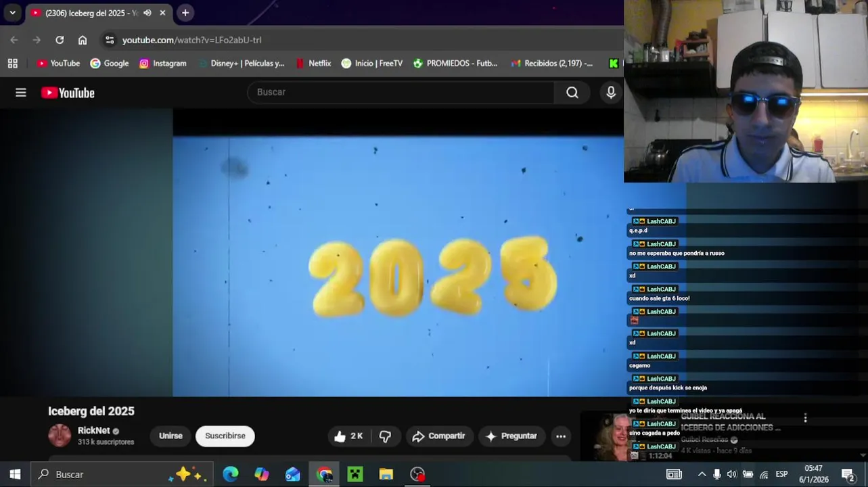Open site information icon beside the URL
Viewport: 868px width, 487px height.
point(110,40)
